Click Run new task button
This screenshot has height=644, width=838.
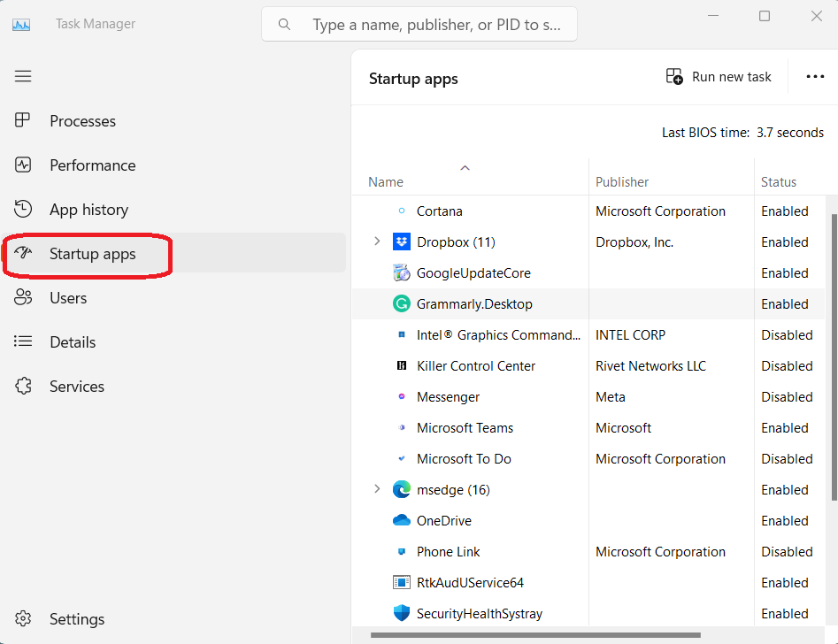(719, 77)
